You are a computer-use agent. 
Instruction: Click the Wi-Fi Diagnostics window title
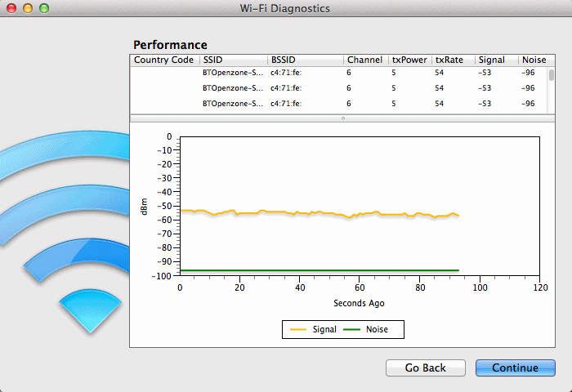coord(285,8)
